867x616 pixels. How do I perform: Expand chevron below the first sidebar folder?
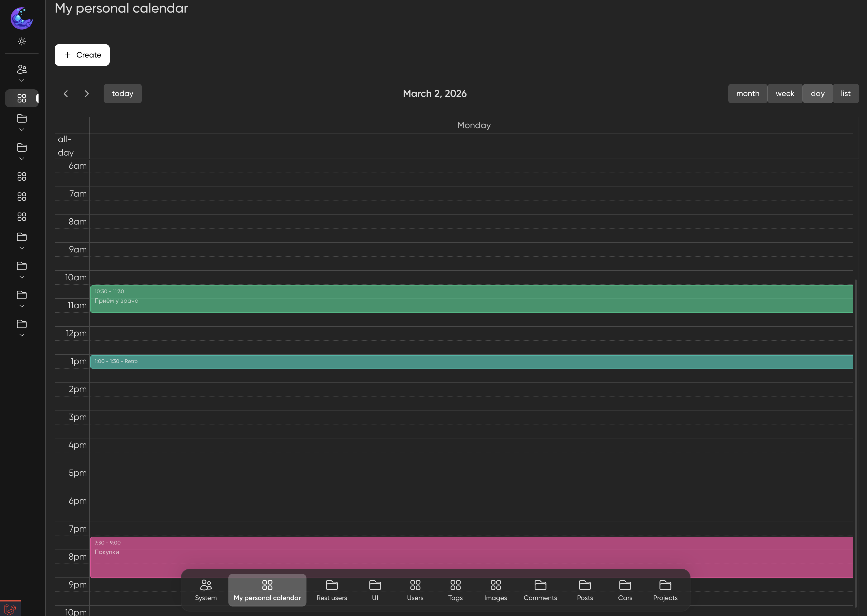(x=22, y=130)
